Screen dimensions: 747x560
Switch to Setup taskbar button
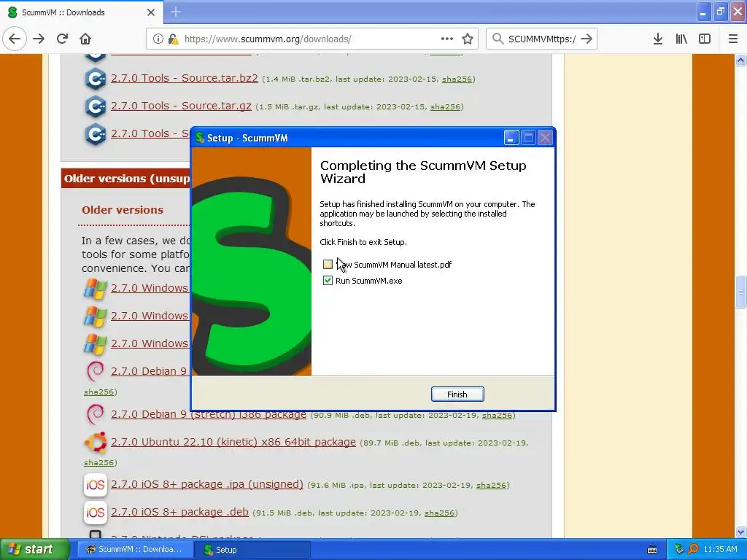click(x=252, y=550)
